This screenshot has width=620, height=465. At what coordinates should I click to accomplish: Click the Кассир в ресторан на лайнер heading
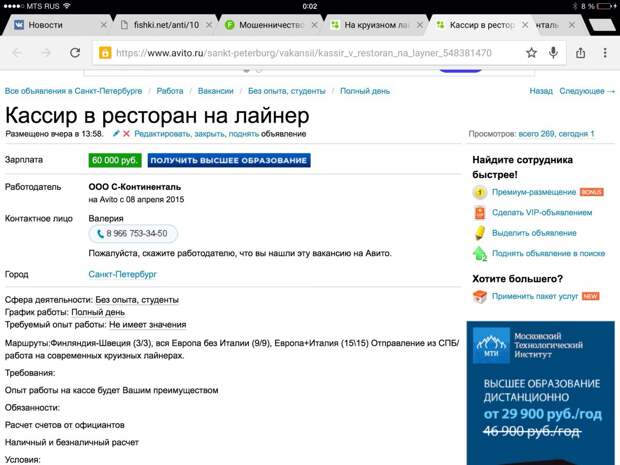coord(157,115)
